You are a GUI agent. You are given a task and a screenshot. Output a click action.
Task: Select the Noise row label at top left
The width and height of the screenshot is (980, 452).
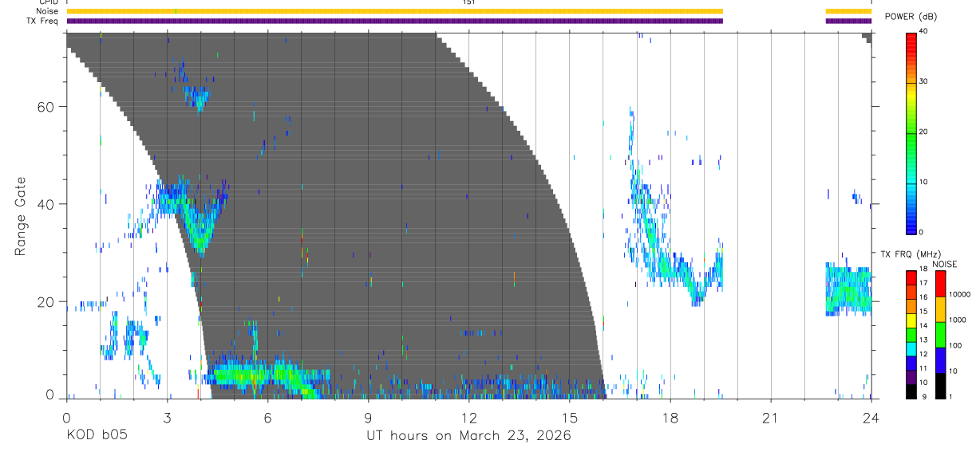point(48,11)
